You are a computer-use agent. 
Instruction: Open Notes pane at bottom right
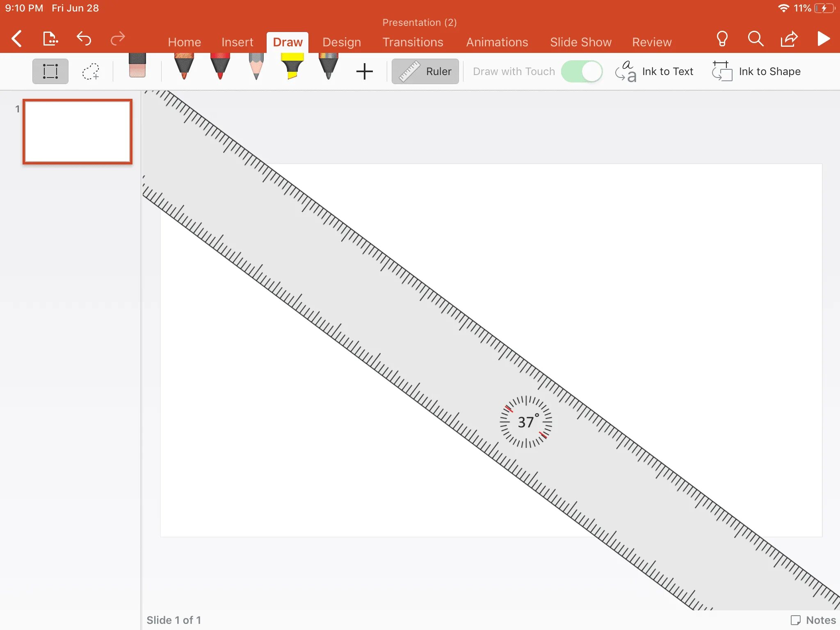pyautogui.click(x=813, y=620)
